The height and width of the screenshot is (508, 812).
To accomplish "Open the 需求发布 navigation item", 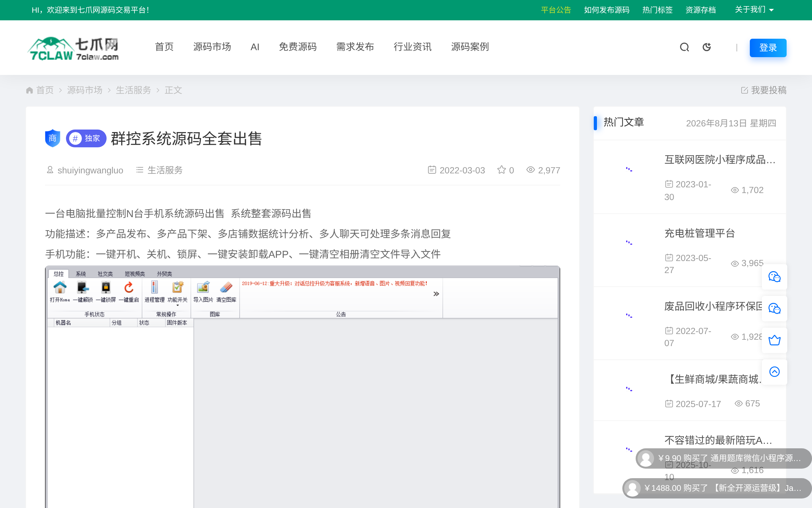I will click(x=355, y=47).
